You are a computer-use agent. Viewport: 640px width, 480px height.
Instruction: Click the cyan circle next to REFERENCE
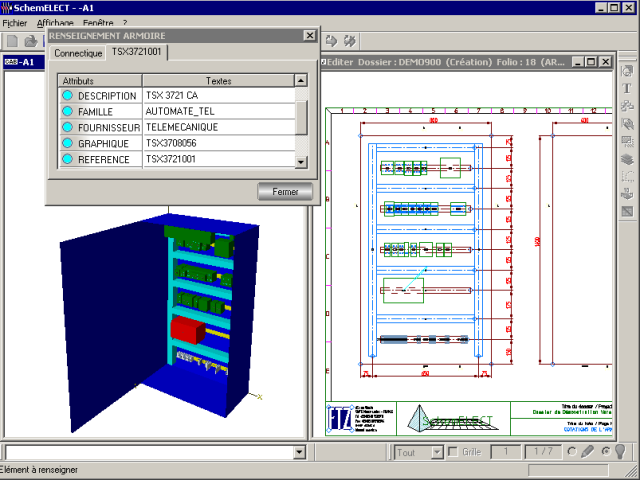click(67, 159)
